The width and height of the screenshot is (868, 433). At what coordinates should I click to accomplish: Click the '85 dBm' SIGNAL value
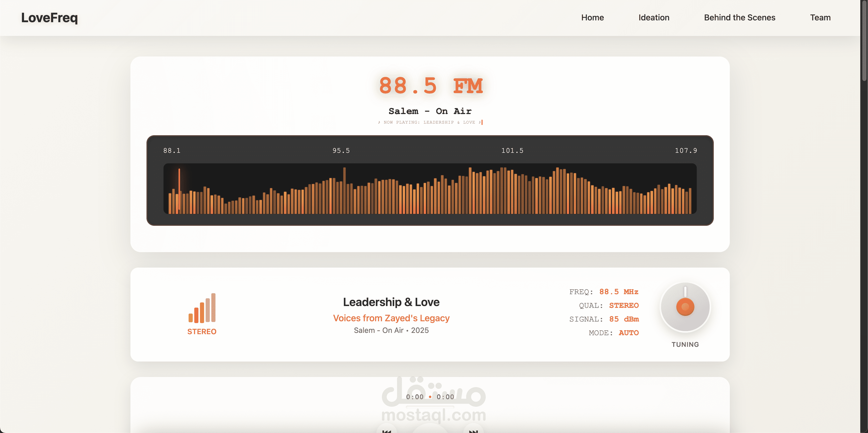(x=624, y=319)
